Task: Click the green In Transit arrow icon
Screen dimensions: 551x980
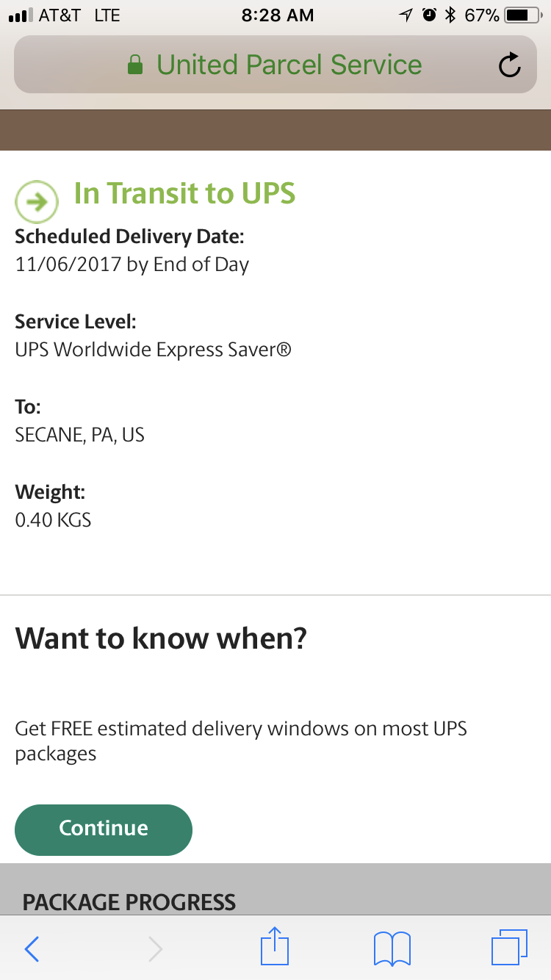Action: [x=36, y=201]
